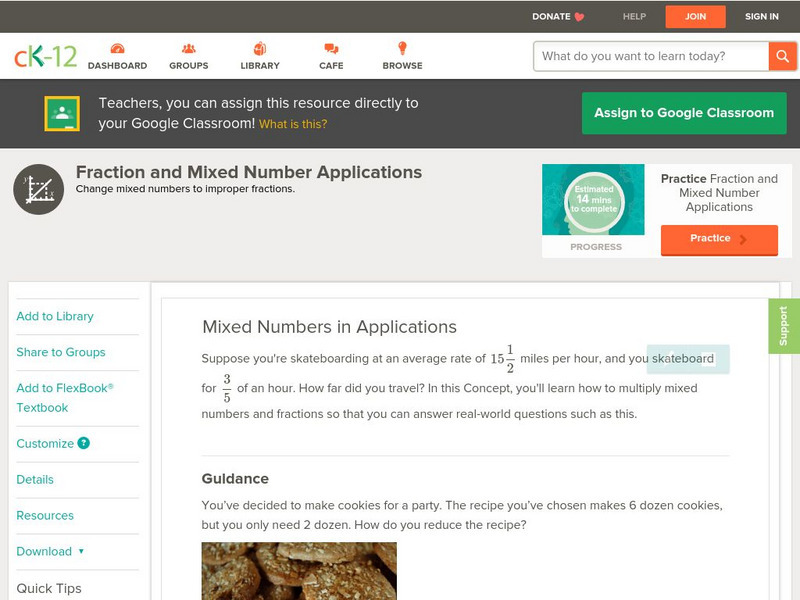Select the Groups icon in the navbar
The width and height of the screenshot is (800, 600).
click(x=188, y=47)
